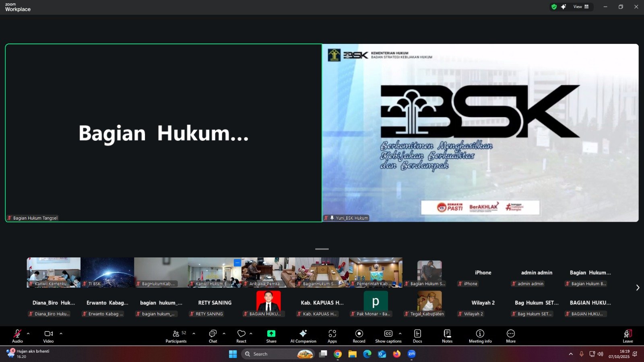Expand the audio options arrow

point(28,333)
